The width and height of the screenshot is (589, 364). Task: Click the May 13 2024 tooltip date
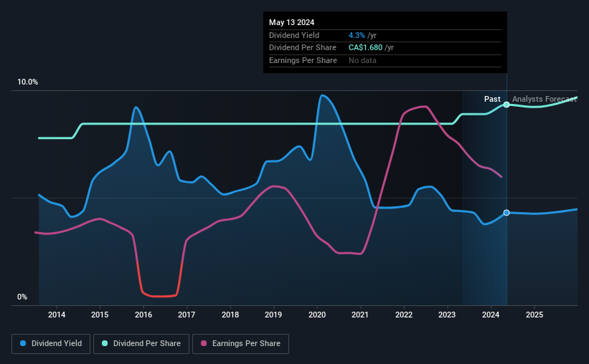tap(291, 22)
